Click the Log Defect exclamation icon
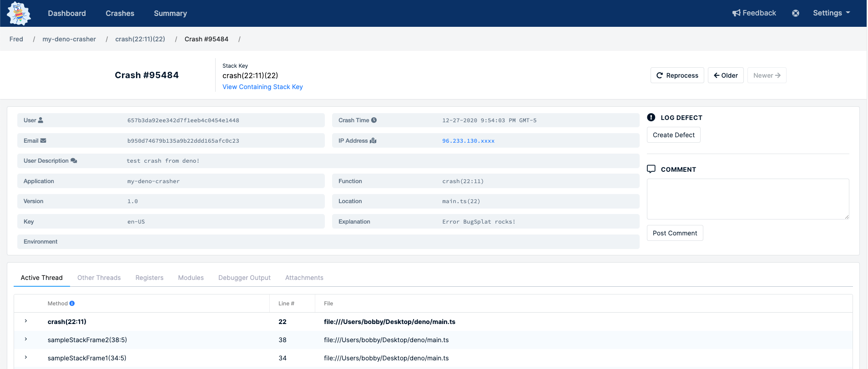Viewport: 868px width, 369px height. (651, 117)
